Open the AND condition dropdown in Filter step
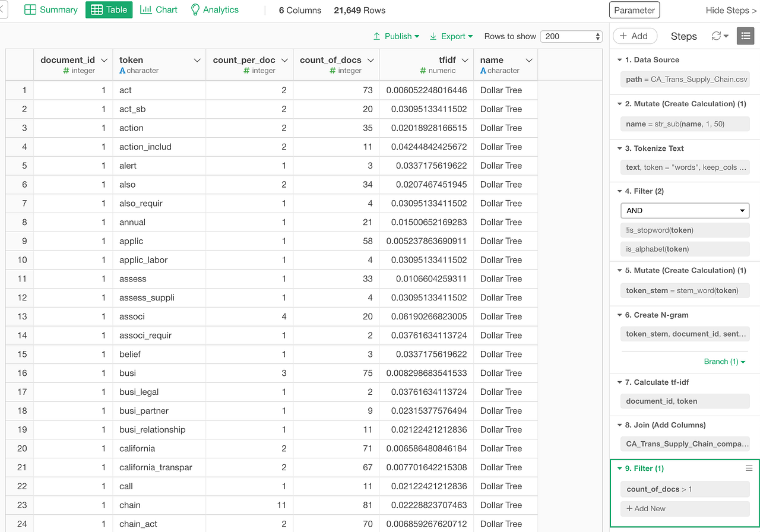 coord(685,210)
